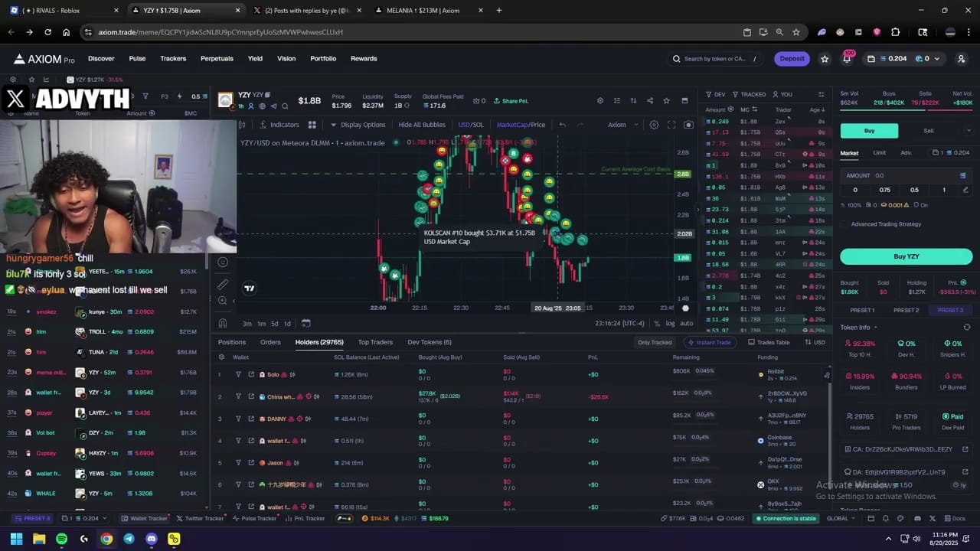Toggle the DEV trades filter

pos(715,95)
